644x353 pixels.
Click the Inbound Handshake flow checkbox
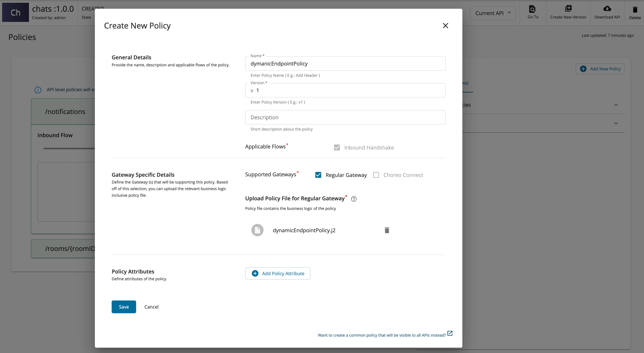coord(337,147)
